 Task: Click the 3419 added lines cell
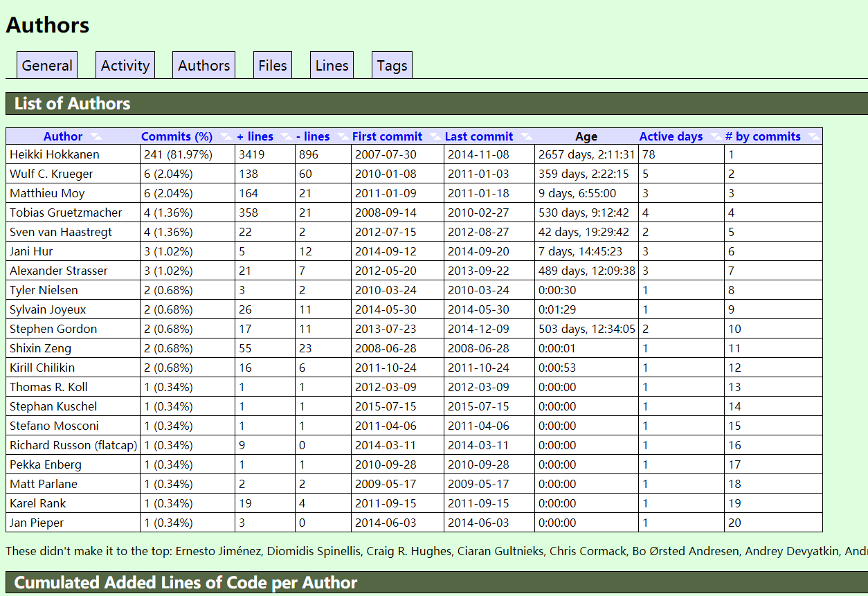[265, 154]
